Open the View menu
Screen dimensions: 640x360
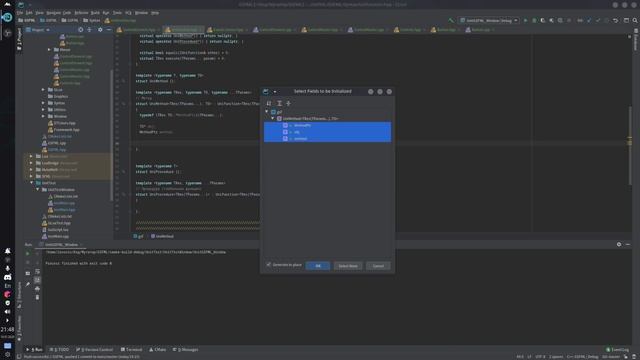[39, 13]
